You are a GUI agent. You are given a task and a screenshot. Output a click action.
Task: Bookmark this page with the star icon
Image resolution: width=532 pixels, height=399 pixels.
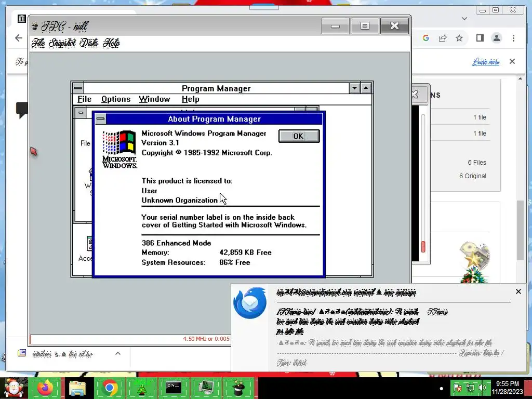pyautogui.click(x=459, y=38)
